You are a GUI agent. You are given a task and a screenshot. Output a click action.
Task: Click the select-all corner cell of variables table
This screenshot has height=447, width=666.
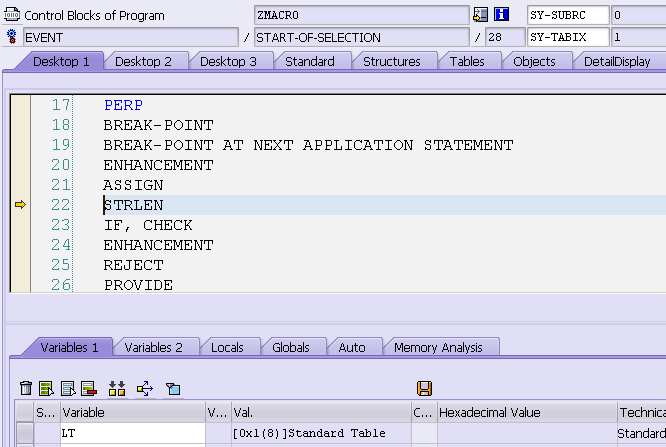click(x=25, y=412)
